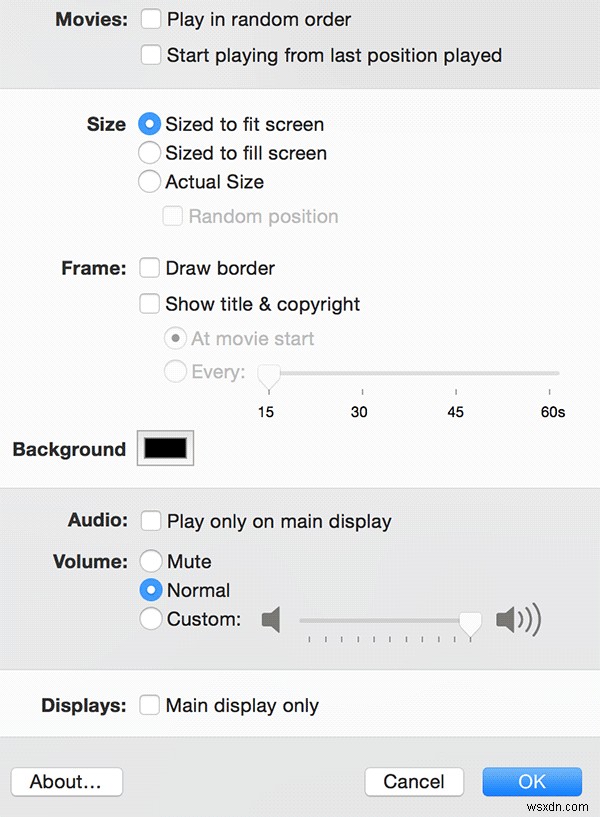Screen dimensions: 600x817
Task: Enable playing movies in random order
Action: 150,18
